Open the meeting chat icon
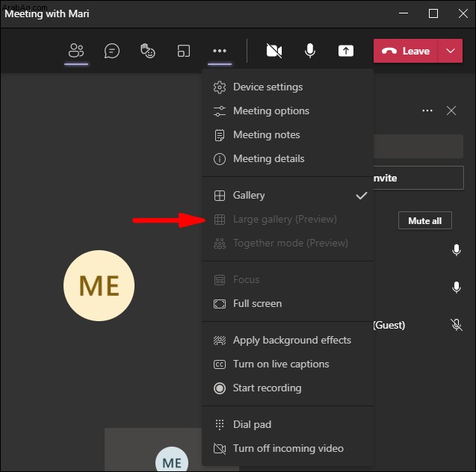 pos(112,51)
